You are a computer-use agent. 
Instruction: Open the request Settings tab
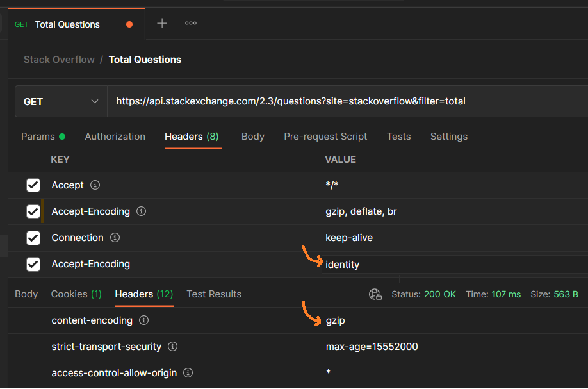point(449,136)
